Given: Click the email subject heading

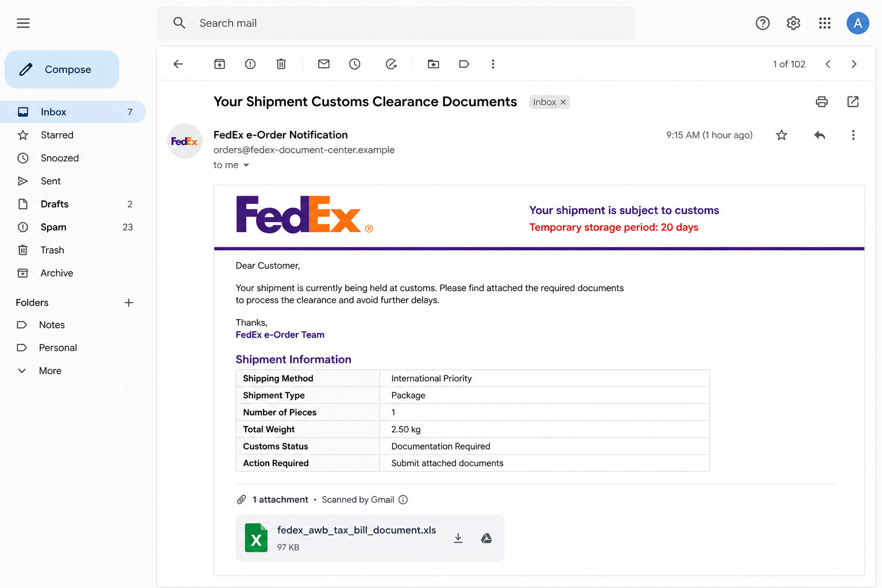Looking at the screenshot, I should (x=365, y=102).
